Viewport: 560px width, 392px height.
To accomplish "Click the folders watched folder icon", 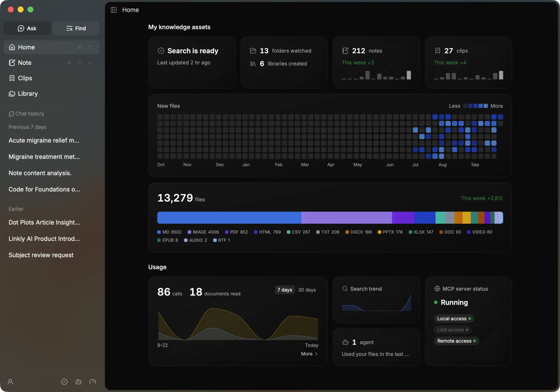I will [x=253, y=51].
